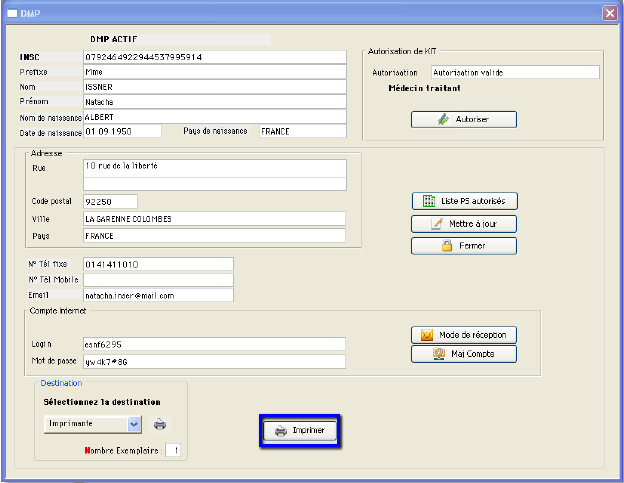The width and height of the screenshot is (624, 483).
Task: Click Nom de naissance field ALBERT
Action: pyautogui.click(x=215, y=117)
